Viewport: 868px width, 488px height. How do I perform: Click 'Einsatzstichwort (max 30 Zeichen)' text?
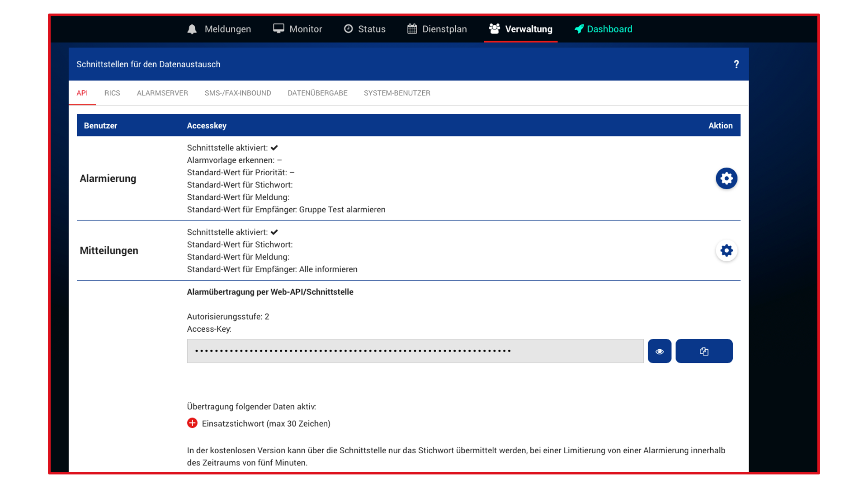tap(266, 423)
